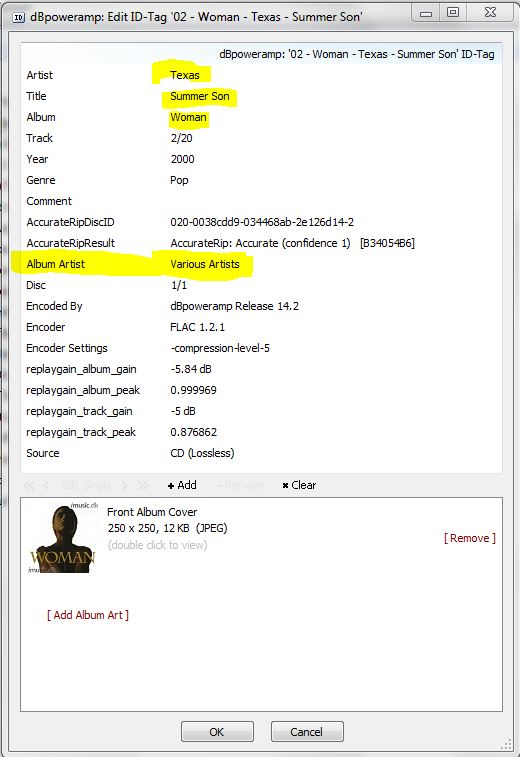Click the Woman album cover thumbnail
The height and width of the screenshot is (757, 520).
coord(63,538)
